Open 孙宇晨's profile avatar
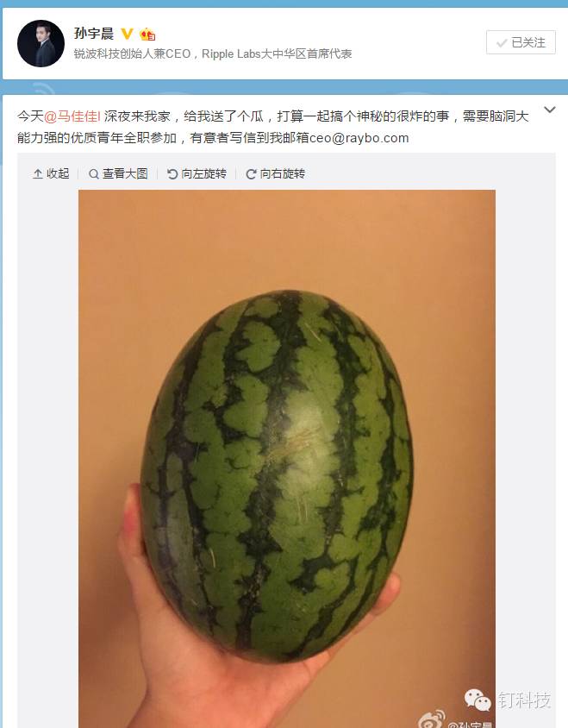This screenshot has width=568, height=728. click(41, 43)
